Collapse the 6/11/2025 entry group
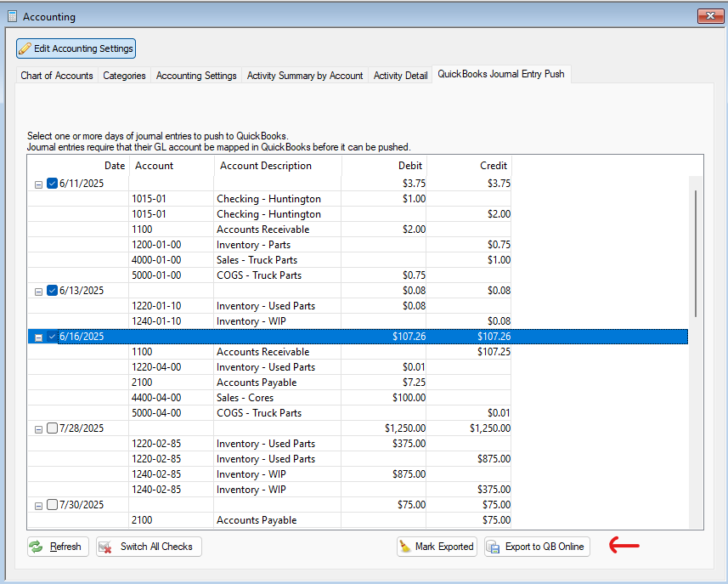Image resolution: width=728 pixels, height=584 pixels. pyautogui.click(x=38, y=184)
